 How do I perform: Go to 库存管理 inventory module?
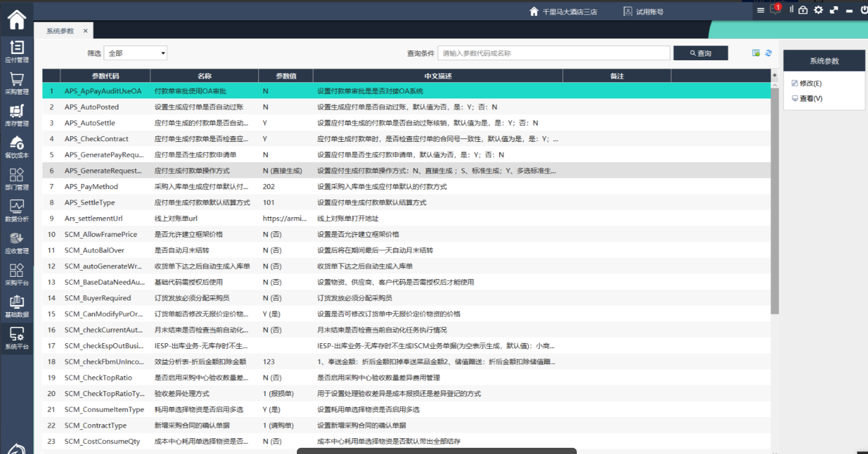(17, 115)
